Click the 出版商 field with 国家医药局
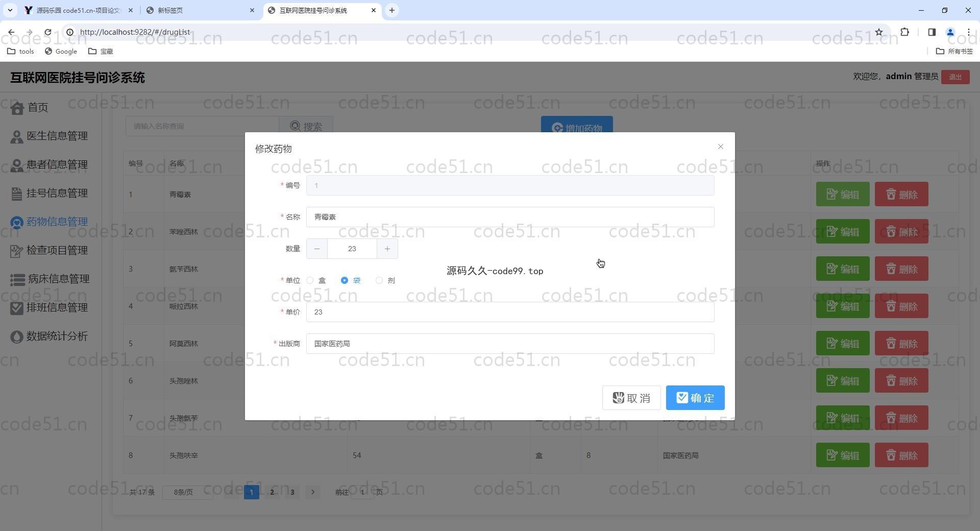This screenshot has height=531, width=980. pyautogui.click(x=510, y=344)
